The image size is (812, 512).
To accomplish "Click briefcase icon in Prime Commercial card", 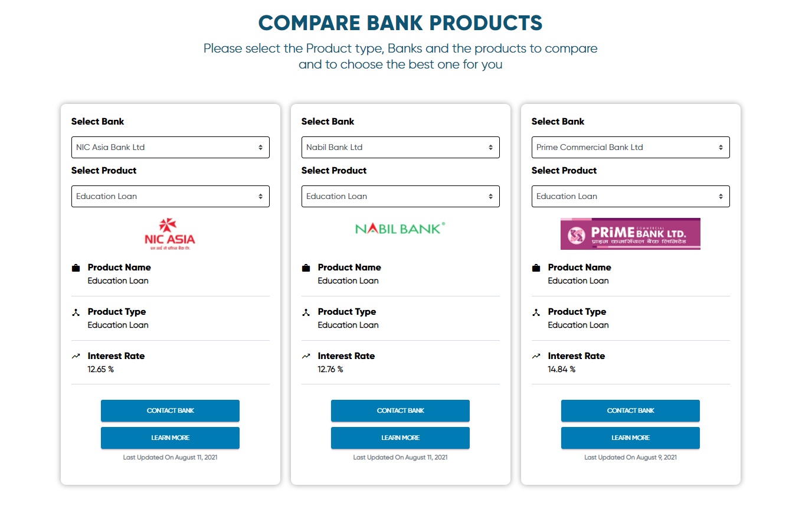I will [536, 268].
